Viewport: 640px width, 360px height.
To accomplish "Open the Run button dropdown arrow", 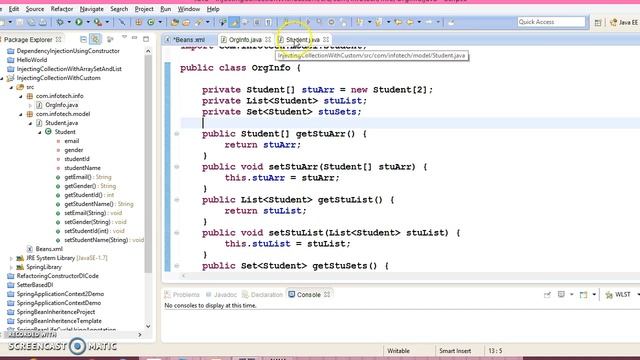I will pyautogui.click(x=88, y=22).
